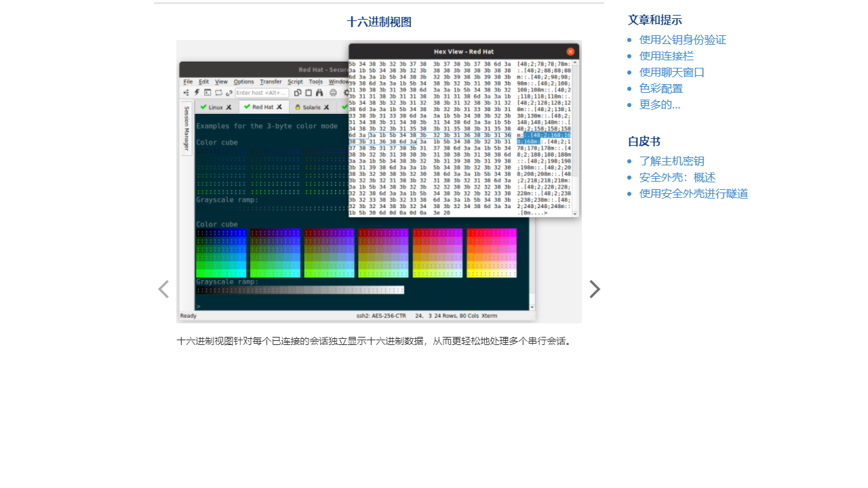This screenshot has height=488, width=868.
Task: Open the Connect dialog using the leftmost toolbar icon
Action: click(186, 93)
